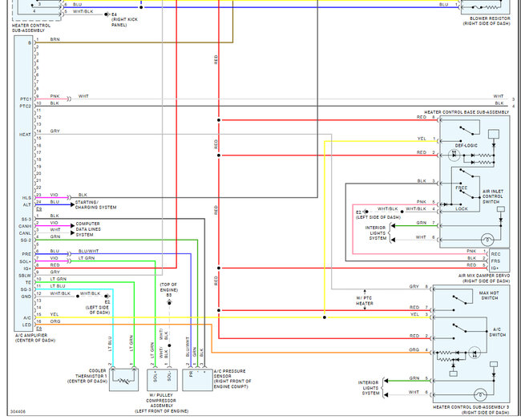
Task: Select the W/ PULLEY COMPRESSOR ASSEMBLY label
Action: (161, 403)
